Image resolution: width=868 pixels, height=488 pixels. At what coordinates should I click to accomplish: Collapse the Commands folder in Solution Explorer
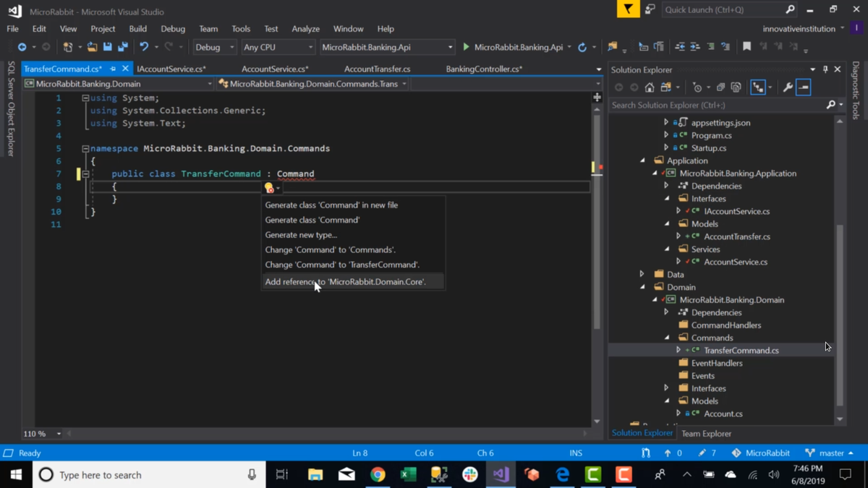[x=667, y=338]
